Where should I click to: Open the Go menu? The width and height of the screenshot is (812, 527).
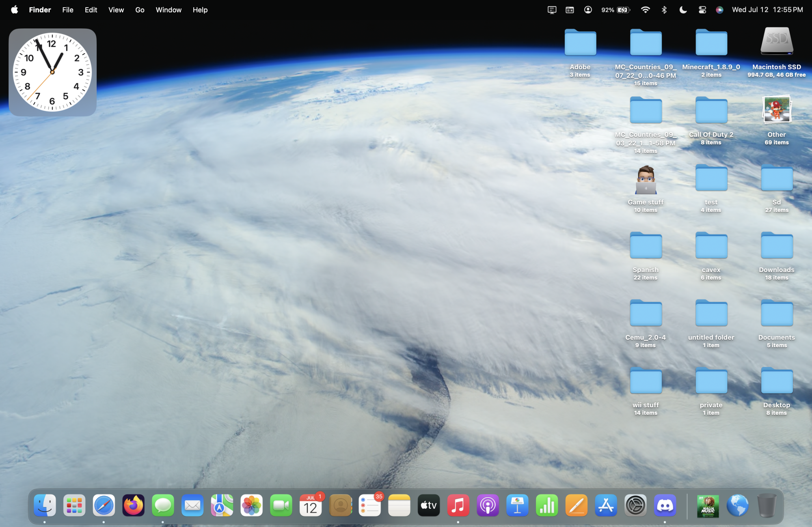point(140,10)
